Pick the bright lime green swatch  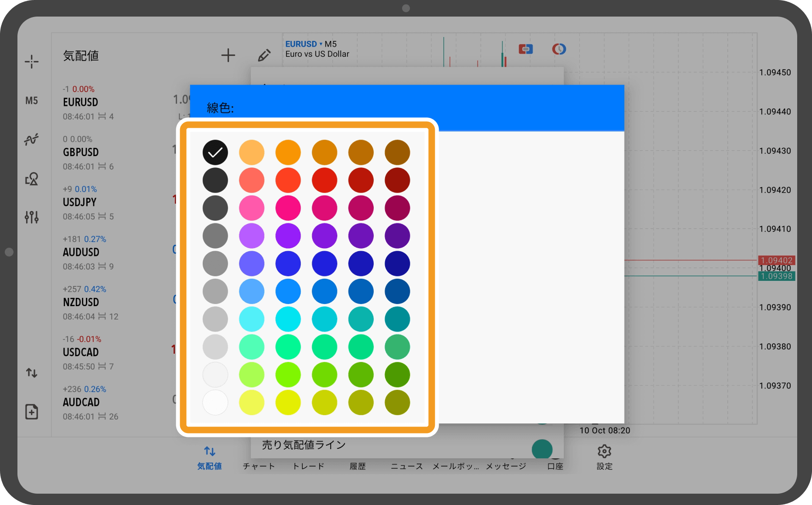coord(288,375)
